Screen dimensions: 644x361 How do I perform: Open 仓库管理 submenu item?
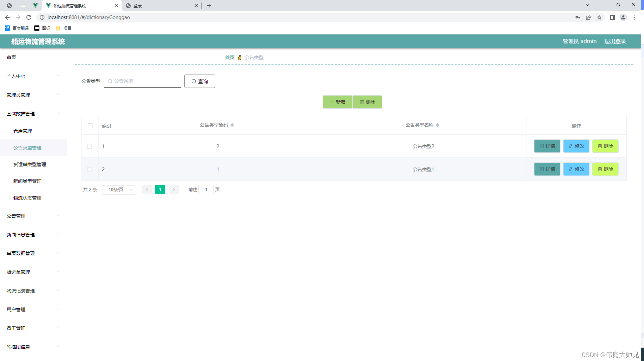coord(33,131)
